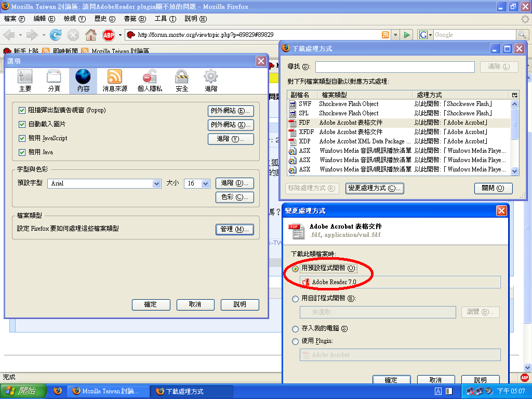The image size is (532, 399).
Task: Open the font size 16 dropdown
Action: 205,183
